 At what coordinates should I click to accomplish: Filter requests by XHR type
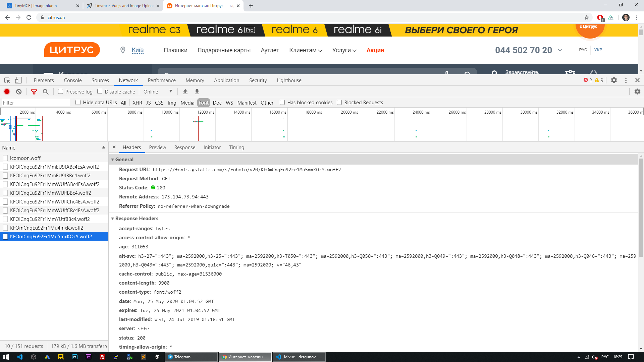(137, 103)
